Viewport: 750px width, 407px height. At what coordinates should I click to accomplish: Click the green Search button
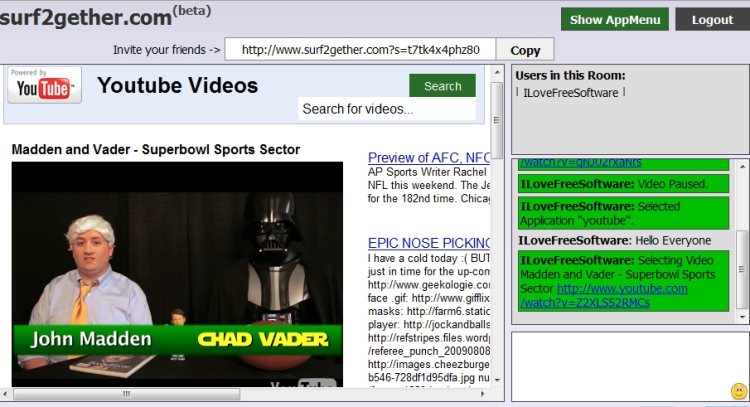442,86
